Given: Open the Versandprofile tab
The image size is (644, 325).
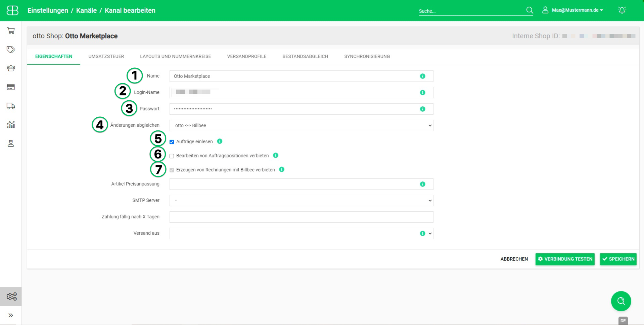Looking at the screenshot, I should pos(247,56).
